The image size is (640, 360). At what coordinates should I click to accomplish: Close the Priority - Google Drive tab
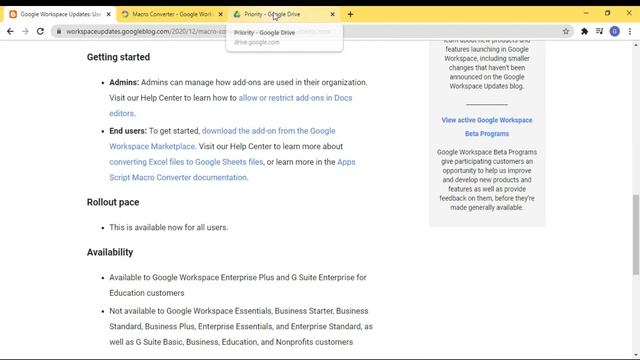pos(333,14)
